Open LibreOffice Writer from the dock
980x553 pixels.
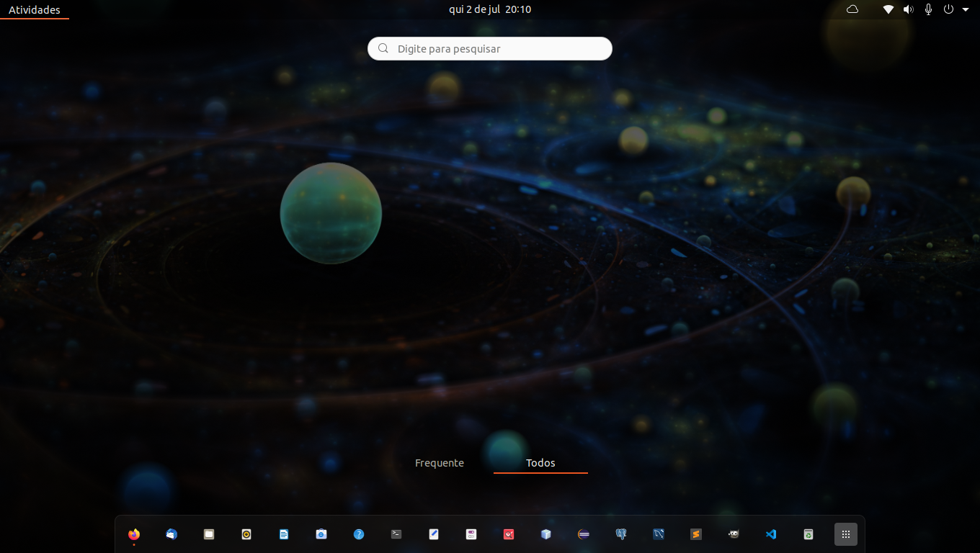(x=284, y=534)
